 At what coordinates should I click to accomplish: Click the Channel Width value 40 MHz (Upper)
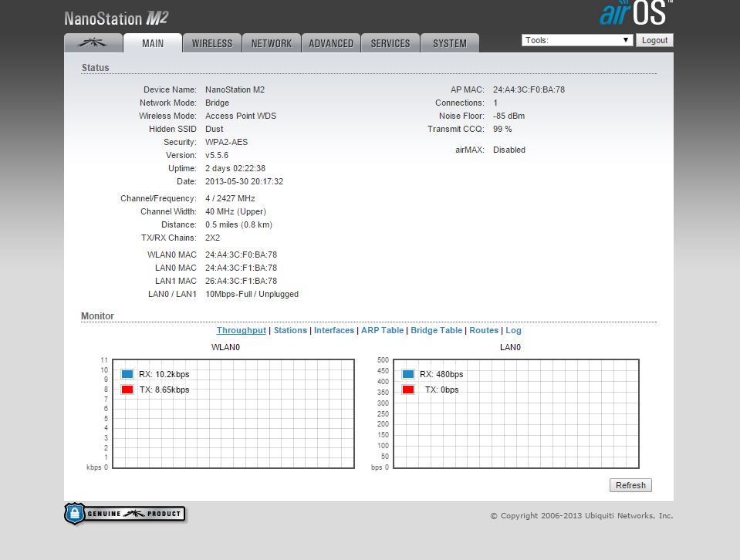235,212
